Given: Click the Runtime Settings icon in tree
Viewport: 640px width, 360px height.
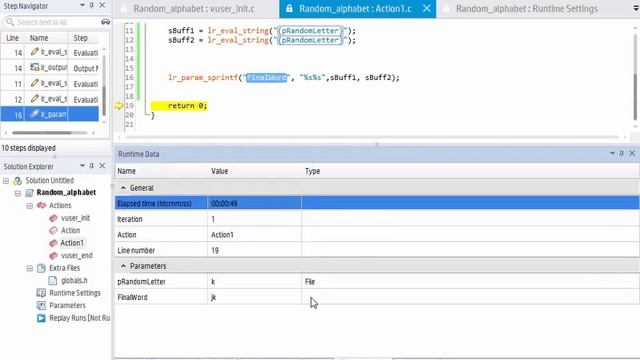Looking at the screenshot, I should click(x=41, y=293).
